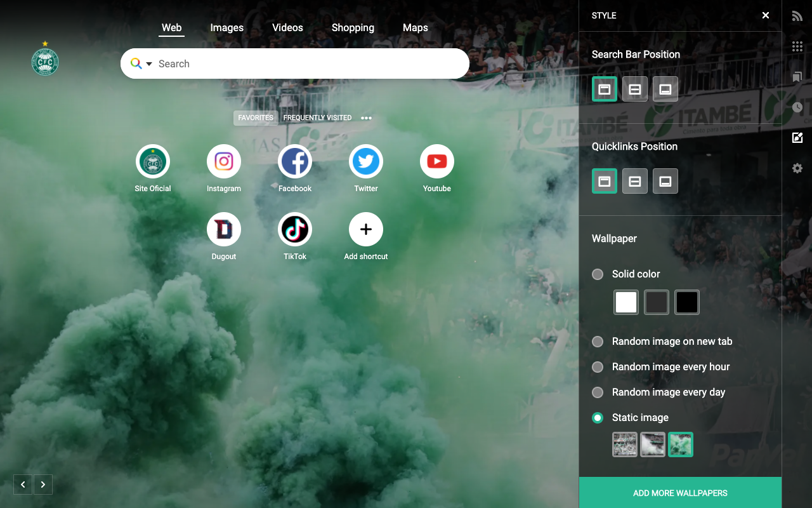Viewport: 812px width, 508px height.
Task: Click the Search input field
Action: (295, 63)
